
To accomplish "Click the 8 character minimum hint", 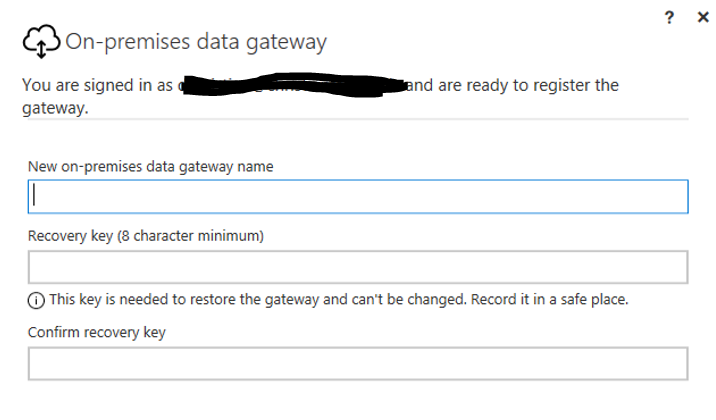I will pos(191,236).
